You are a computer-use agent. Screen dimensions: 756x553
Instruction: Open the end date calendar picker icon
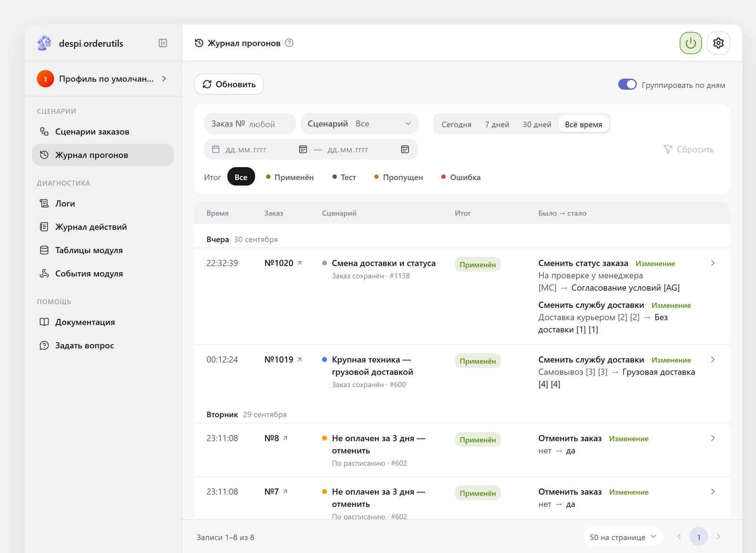(405, 149)
